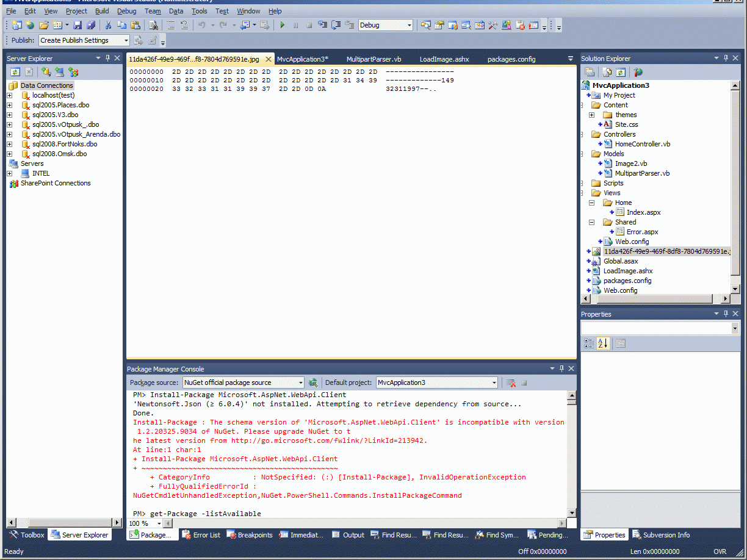Click the Step Over debug icon

pyautogui.click(x=336, y=25)
